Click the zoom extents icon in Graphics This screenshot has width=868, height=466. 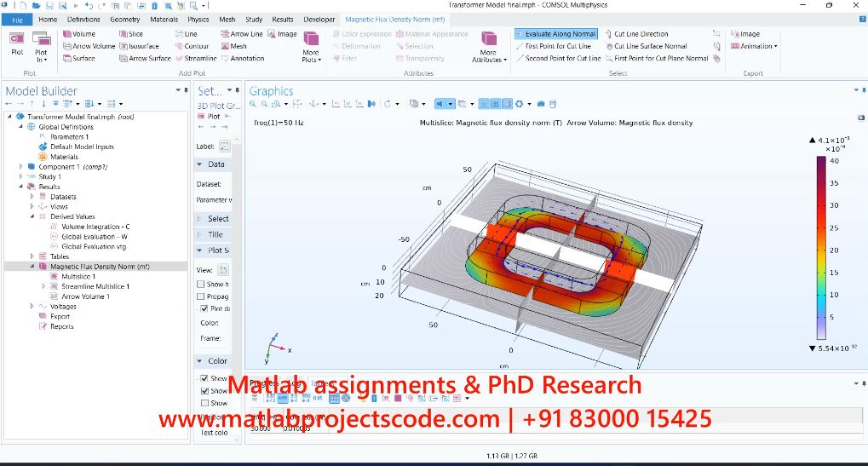pyautogui.click(x=297, y=103)
